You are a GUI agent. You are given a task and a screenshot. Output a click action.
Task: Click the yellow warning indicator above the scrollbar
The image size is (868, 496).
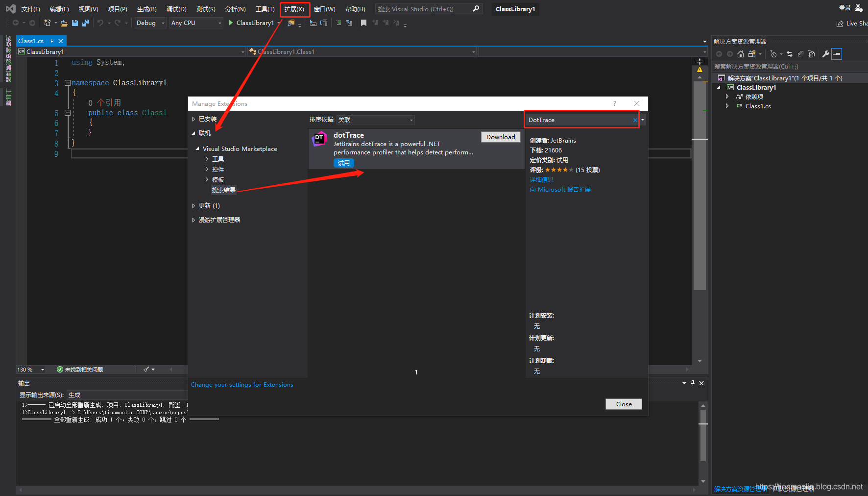click(x=699, y=70)
